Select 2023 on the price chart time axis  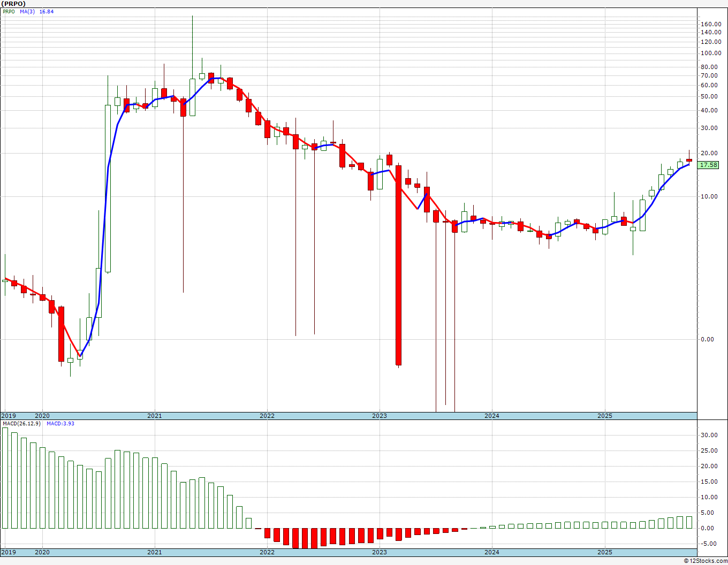tap(380, 416)
